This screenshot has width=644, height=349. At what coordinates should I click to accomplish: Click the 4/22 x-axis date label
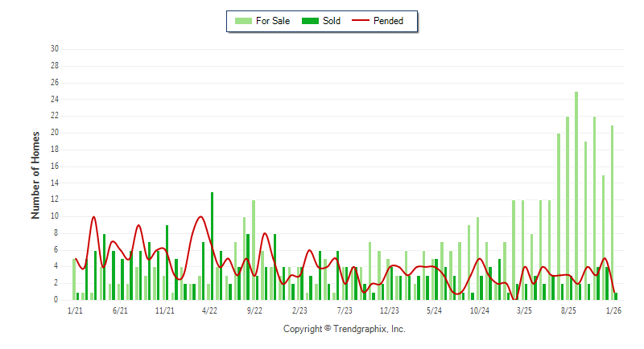point(209,310)
